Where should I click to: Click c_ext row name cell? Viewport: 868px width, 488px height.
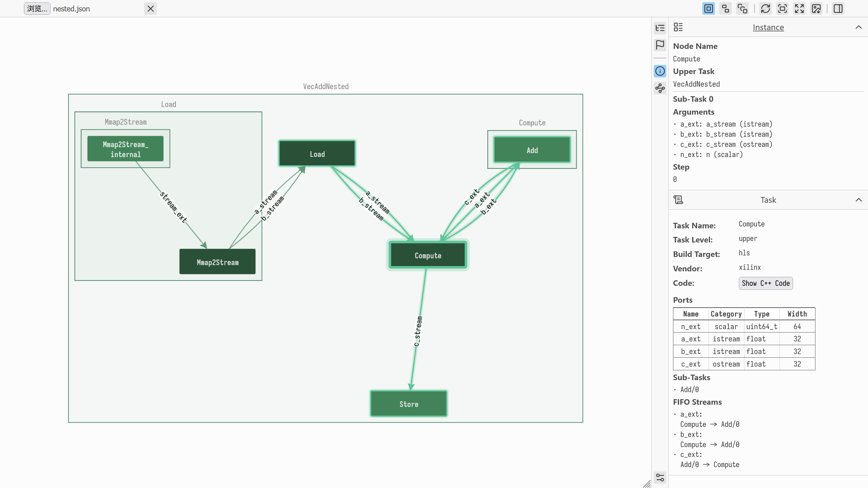(x=691, y=364)
